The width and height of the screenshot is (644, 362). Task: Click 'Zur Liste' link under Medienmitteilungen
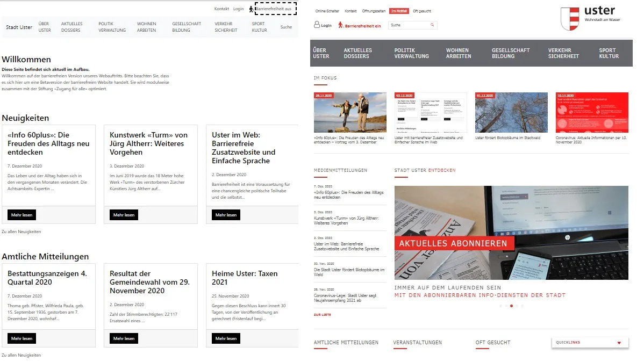tap(323, 315)
